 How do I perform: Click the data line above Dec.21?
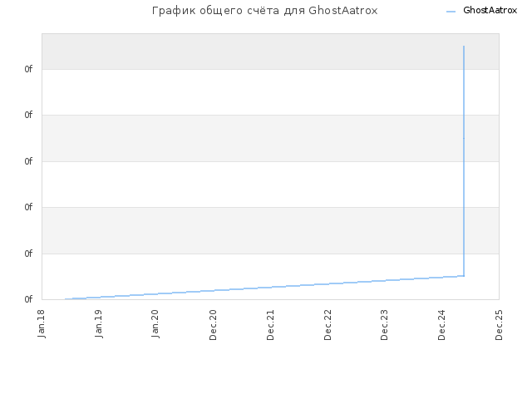pyautogui.click(x=270, y=288)
